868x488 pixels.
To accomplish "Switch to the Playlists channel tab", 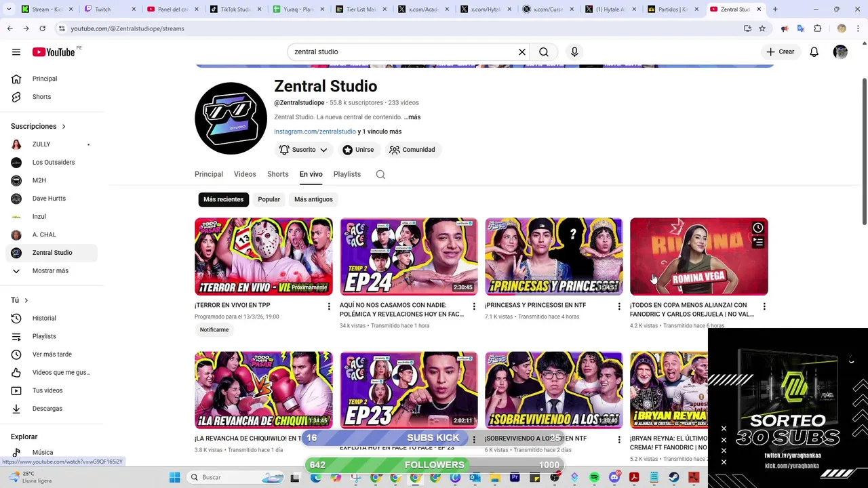I will click(347, 174).
